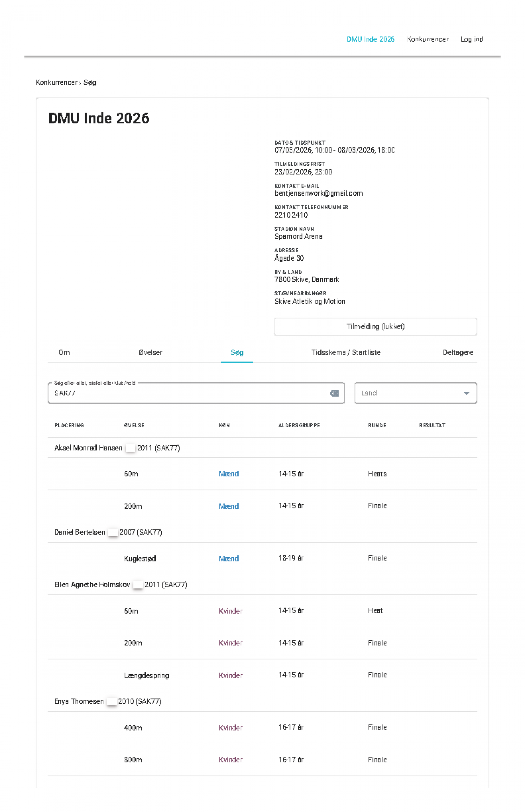Click Log ind in the top navigation
This screenshot has height=812, width=525.
[x=471, y=39]
